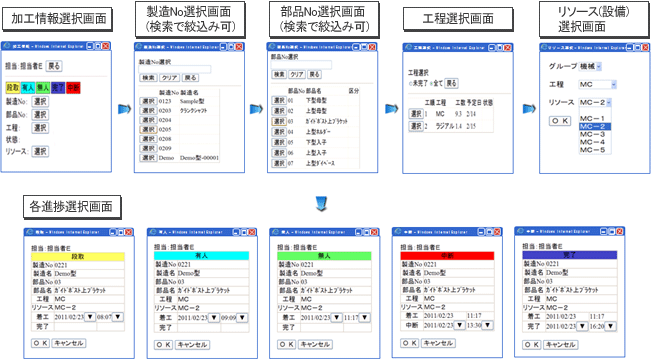Choose MC-5 from the resource list
This screenshot has height=361, width=652.
pos(595,150)
